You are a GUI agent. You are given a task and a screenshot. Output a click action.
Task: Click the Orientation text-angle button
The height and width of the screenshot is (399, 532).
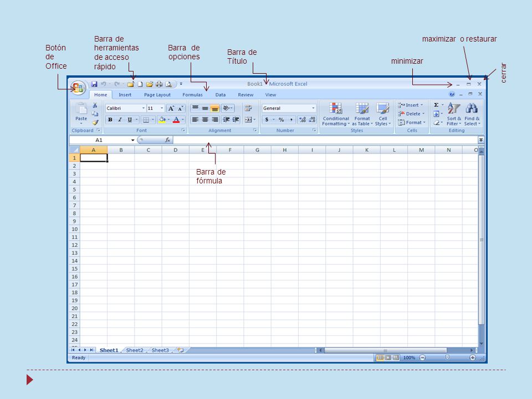228,108
